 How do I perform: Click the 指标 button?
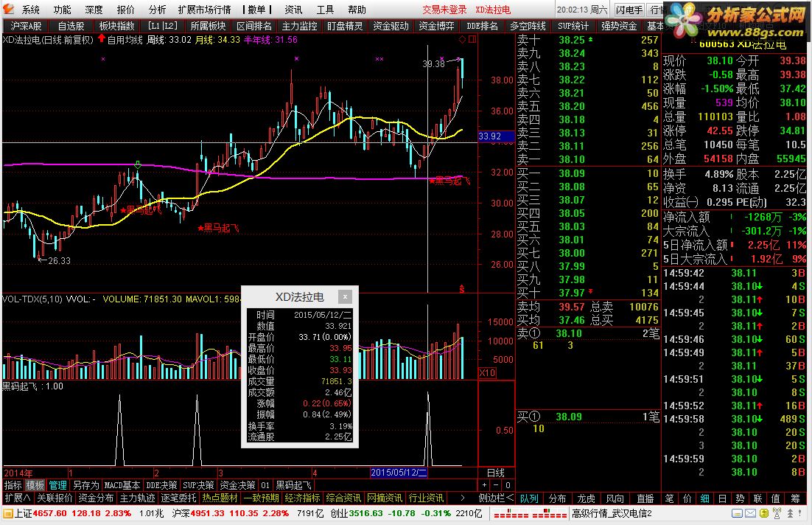pos(13,485)
